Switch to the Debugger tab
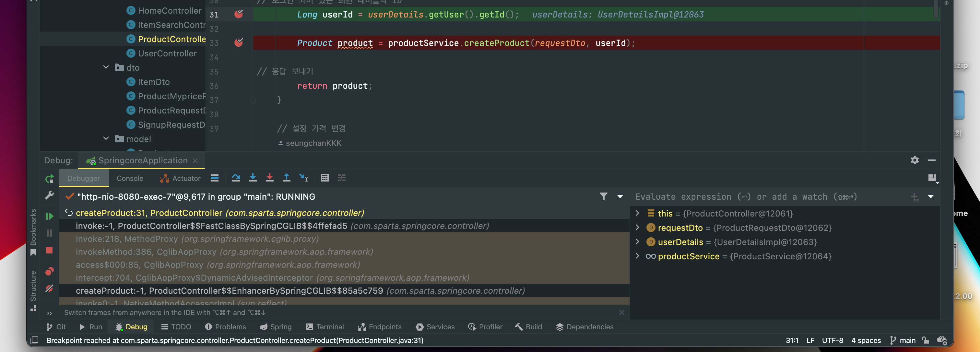 [84, 178]
